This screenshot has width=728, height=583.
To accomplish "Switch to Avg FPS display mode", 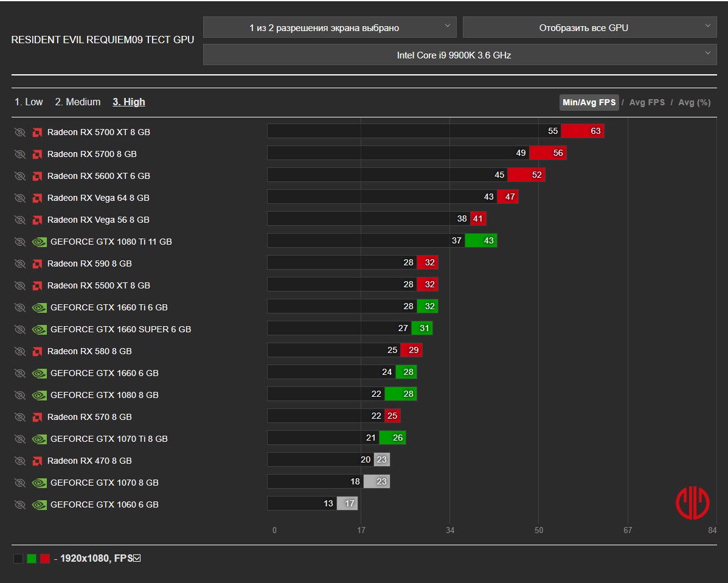I will (x=647, y=102).
